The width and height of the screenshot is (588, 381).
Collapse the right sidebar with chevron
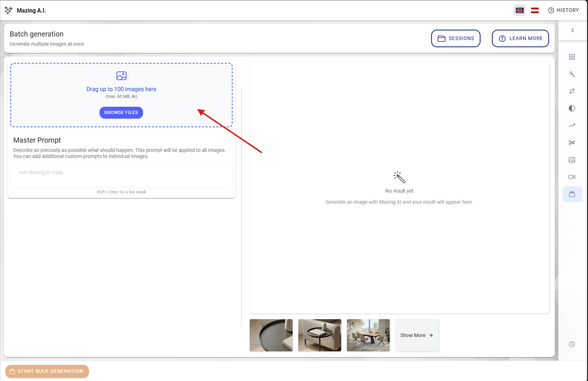point(573,30)
